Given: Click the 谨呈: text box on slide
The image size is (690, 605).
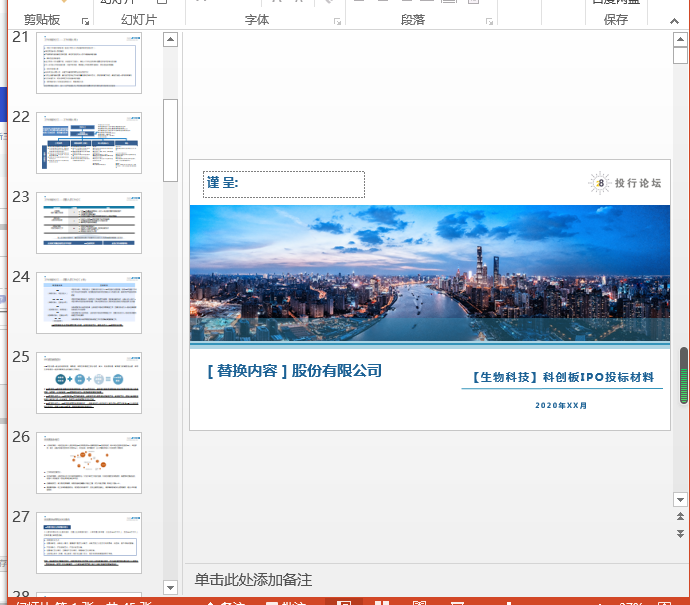Looking at the screenshot, I should [284, 184].
